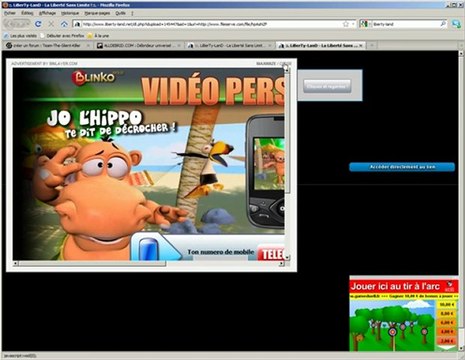The image size is (465, 360).
Task: Click the ad frame scroll right arrow
Action: [282, 264]
